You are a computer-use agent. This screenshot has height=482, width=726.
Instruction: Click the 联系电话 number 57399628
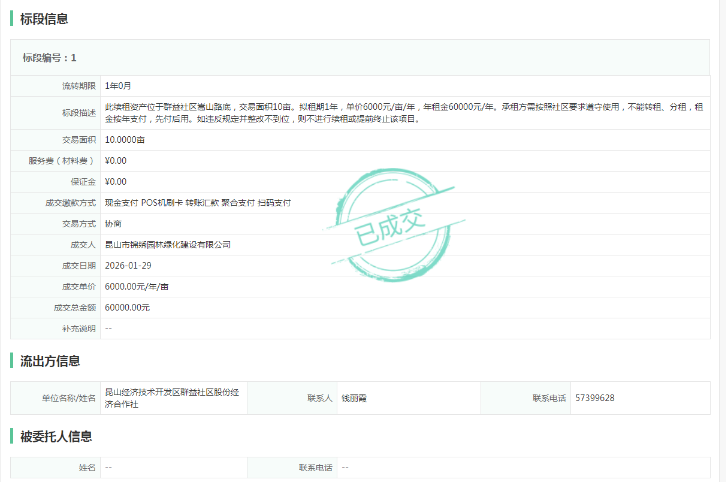pos(595,398)
